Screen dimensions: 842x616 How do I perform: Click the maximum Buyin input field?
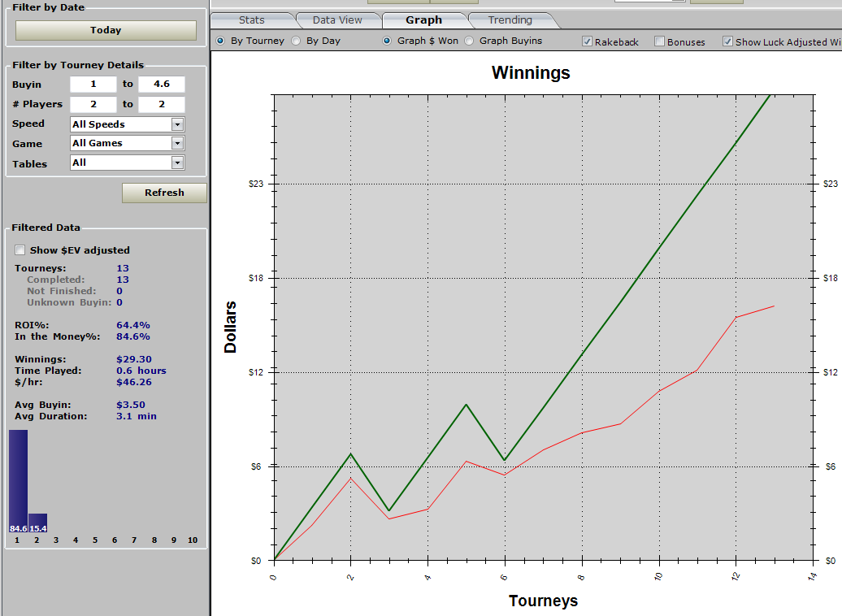click(x=161, y=85)
